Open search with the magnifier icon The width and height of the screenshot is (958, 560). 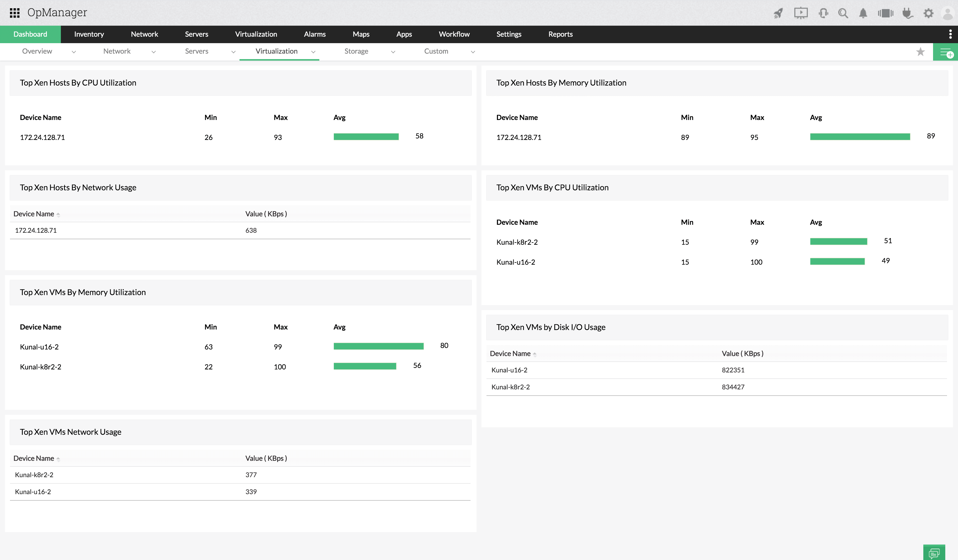pyautogui.click(x=843, y=13)
